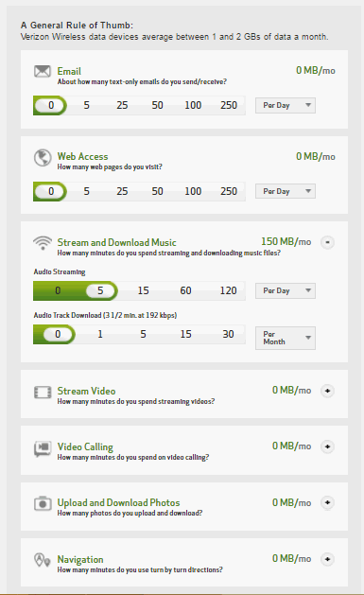
Task: Click the Email envelope icon
Action: tap(43, 71)
